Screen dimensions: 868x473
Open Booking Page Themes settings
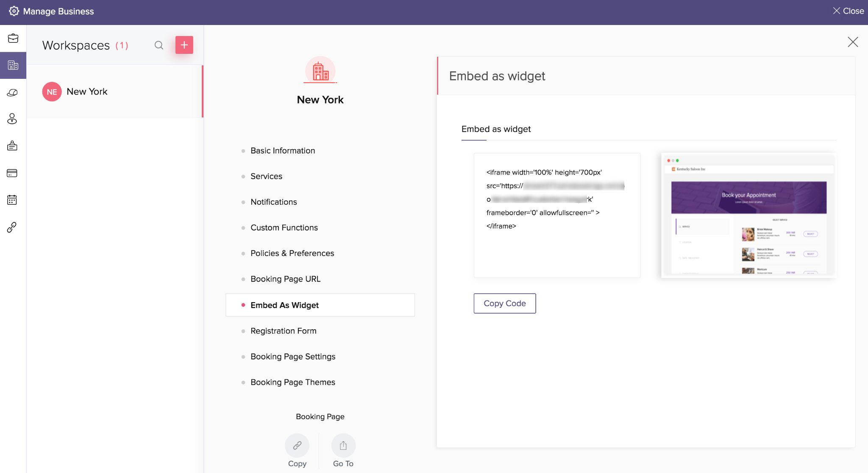[x=292, y=382]
